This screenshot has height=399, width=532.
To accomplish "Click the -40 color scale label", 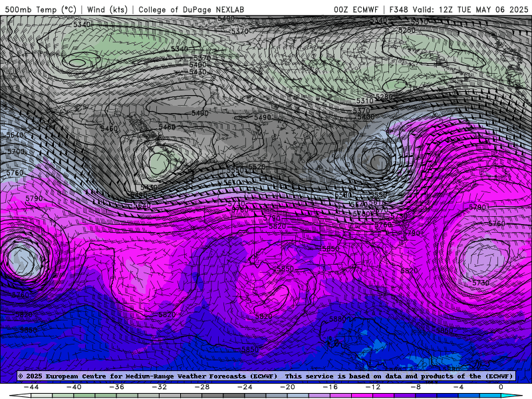I will (74, 387).
